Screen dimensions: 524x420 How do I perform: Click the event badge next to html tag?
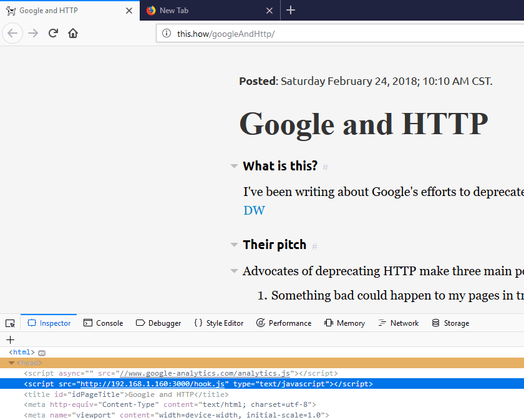click(42, 353)
